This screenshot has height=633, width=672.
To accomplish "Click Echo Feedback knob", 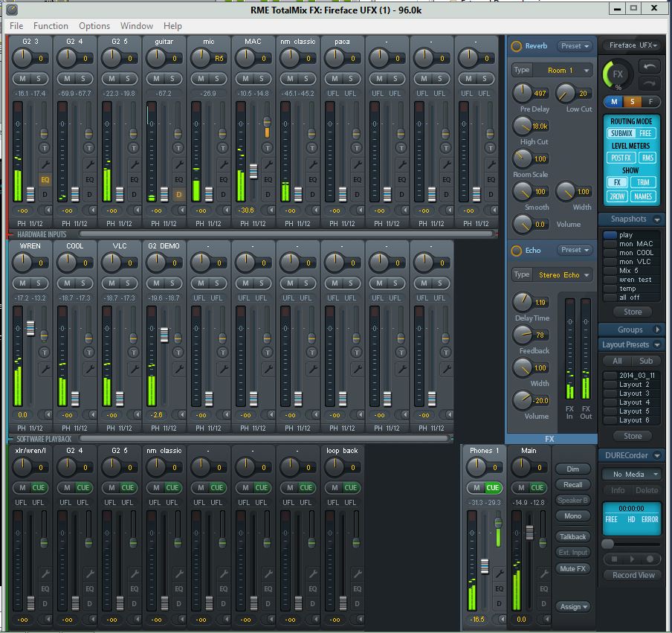I will 522,335.
